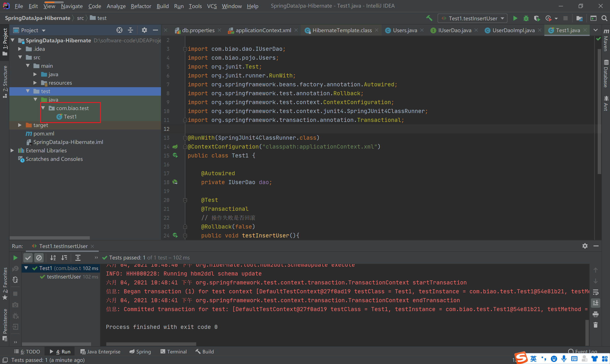Screen dimensions: 610x364
Task: Collapse the com.biao.test package
Action: (x=43, y=108)
